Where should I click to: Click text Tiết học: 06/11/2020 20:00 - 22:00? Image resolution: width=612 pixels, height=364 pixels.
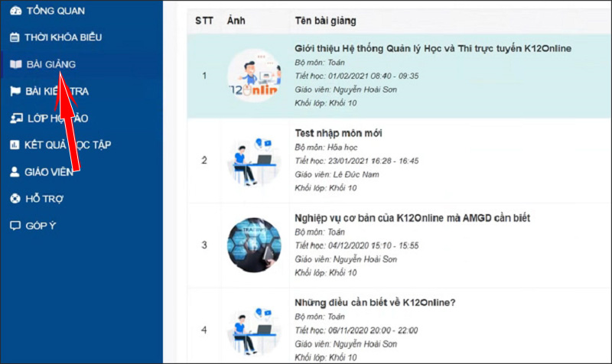pyautogui.click(x=356, y=330)
